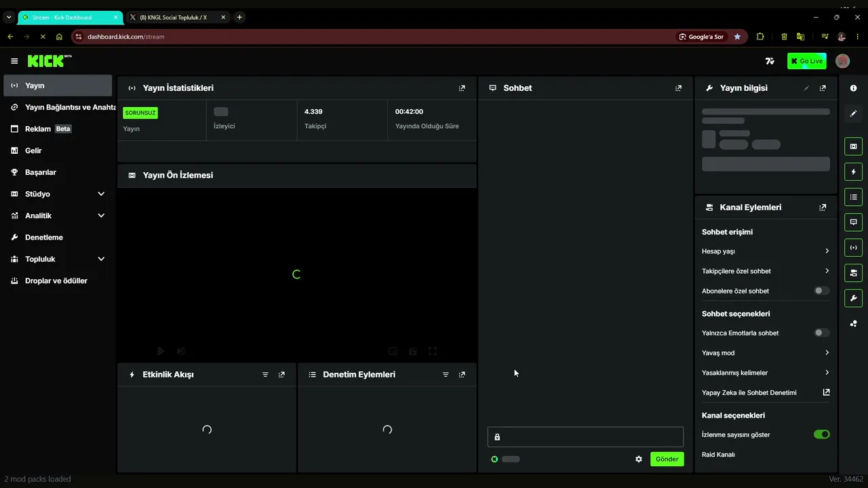The width and height of the screenshot is (868, 488).
Task: Enter fullscreen on stream preview
Action: [433, 351]
